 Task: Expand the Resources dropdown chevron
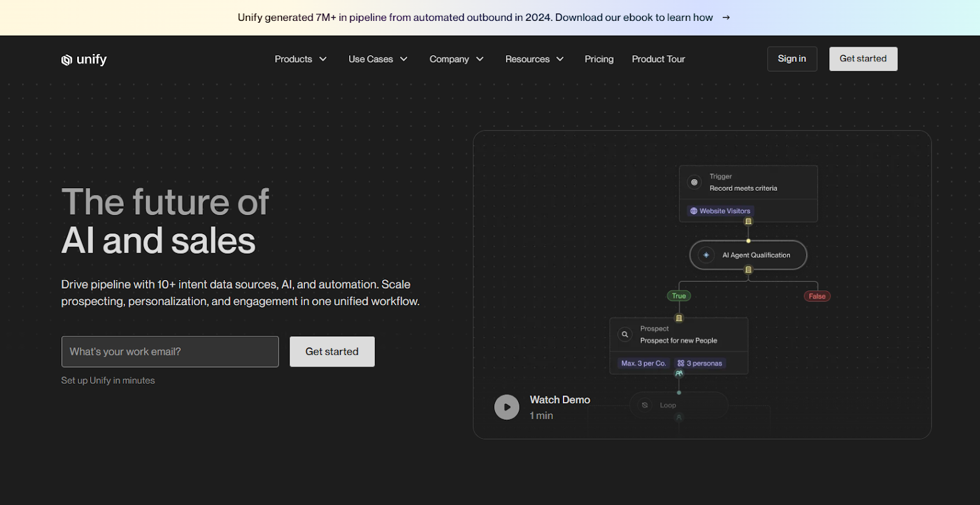(x=560, y=59)
